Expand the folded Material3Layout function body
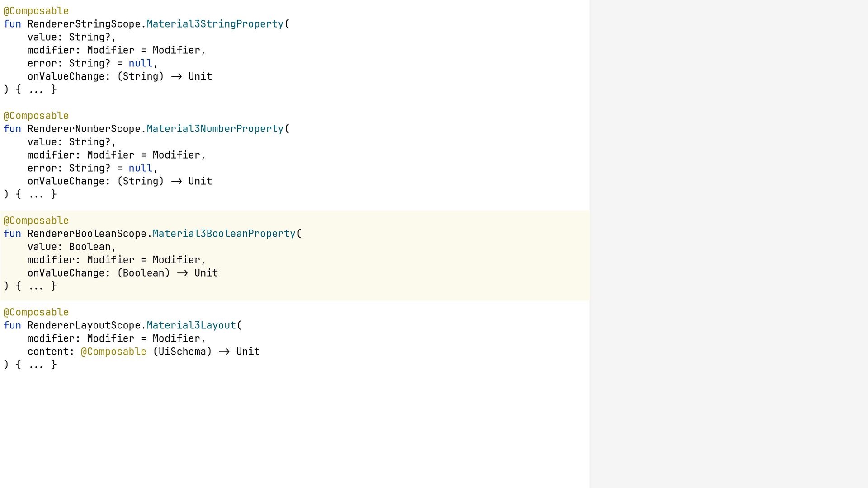Viewport: 868px width, 488px height. click(x=36, y=365)
